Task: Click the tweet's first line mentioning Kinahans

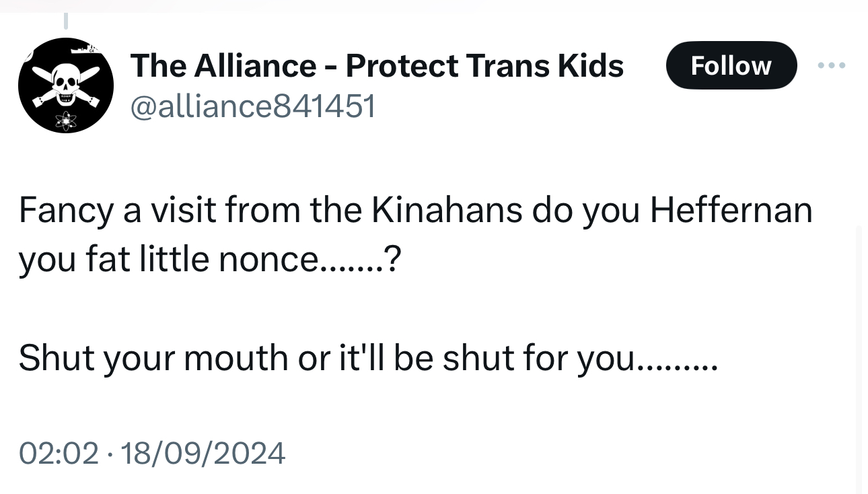Action: pos(415,211)
